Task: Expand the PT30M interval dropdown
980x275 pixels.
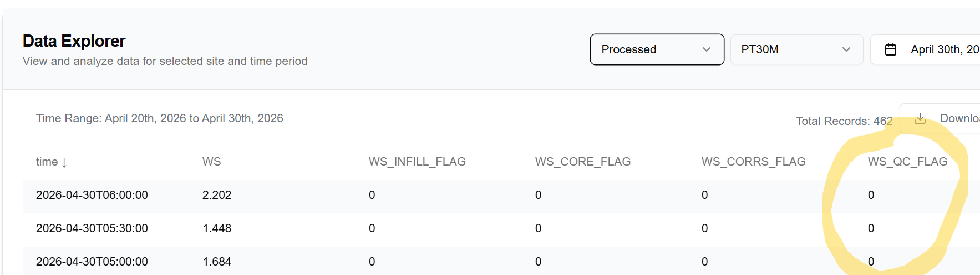Action: 796,49
